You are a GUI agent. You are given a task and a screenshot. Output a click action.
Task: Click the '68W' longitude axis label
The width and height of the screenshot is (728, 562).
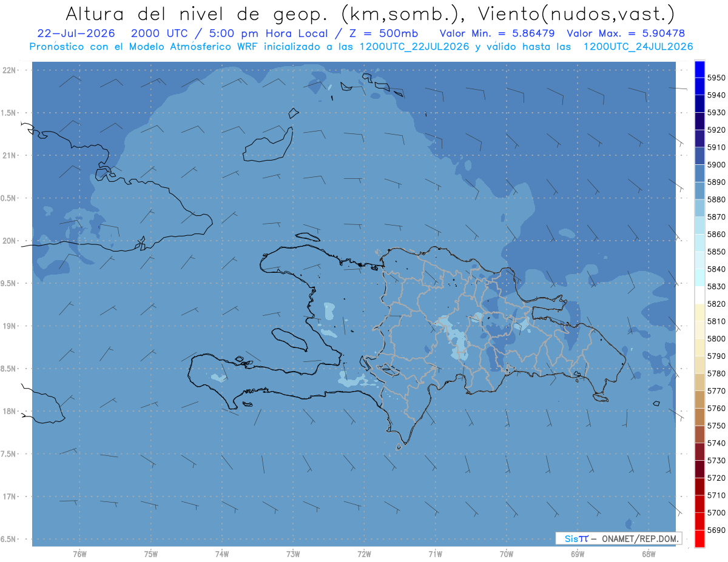pyautogui.click(x=649, y=554)
